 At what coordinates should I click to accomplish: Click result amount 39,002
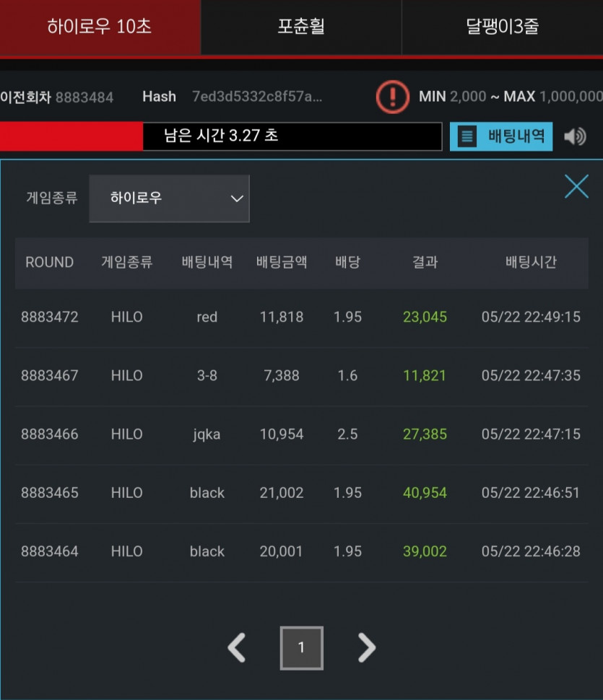click(425, 551)
